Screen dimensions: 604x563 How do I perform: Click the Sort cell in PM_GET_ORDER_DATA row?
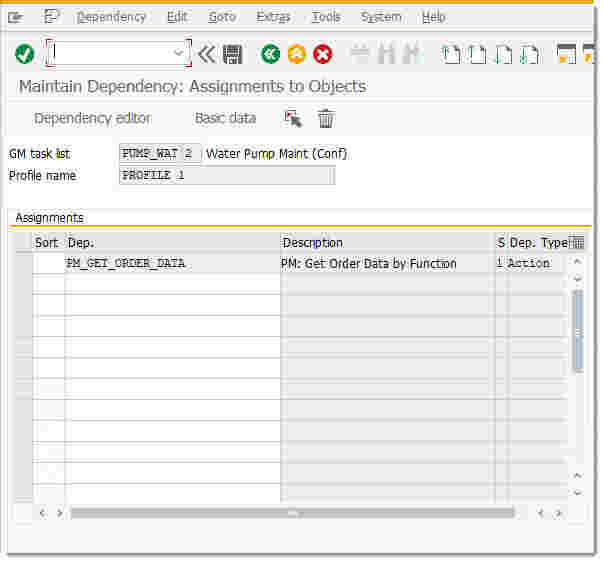(x=49, y=263)
